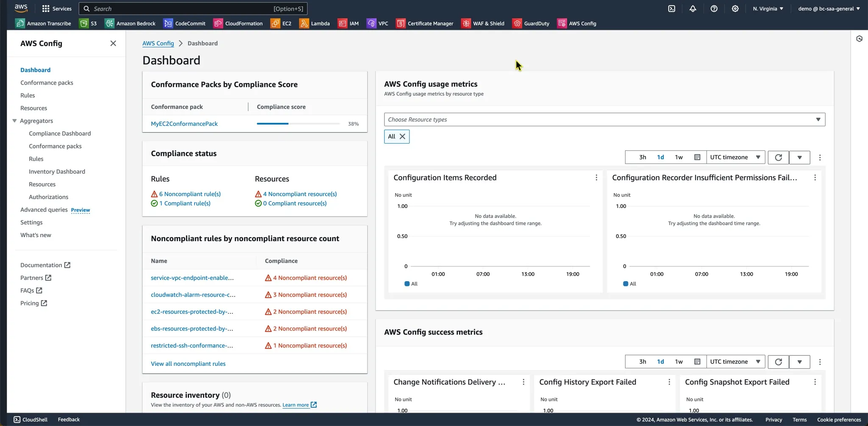Open Learn more link in Resource inventory
Screen dimensions: 868x426
pos(299,405)
